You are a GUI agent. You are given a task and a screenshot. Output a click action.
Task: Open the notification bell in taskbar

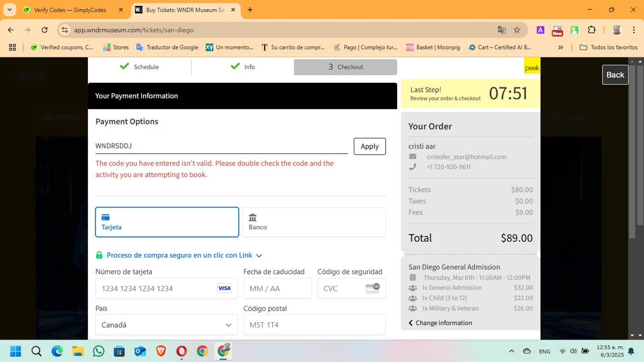click(631, 351)
